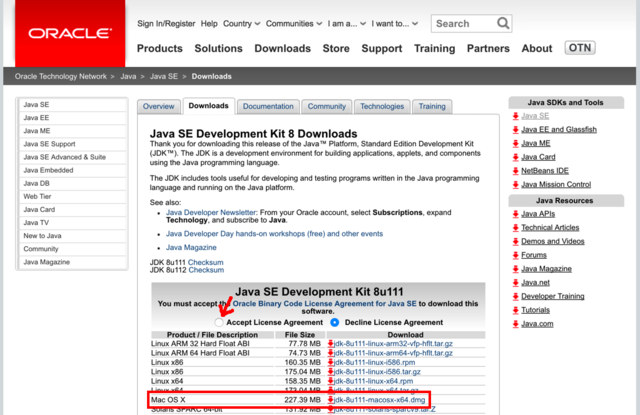
Task: Click the OTN button
Action: (x=580, y=48)
